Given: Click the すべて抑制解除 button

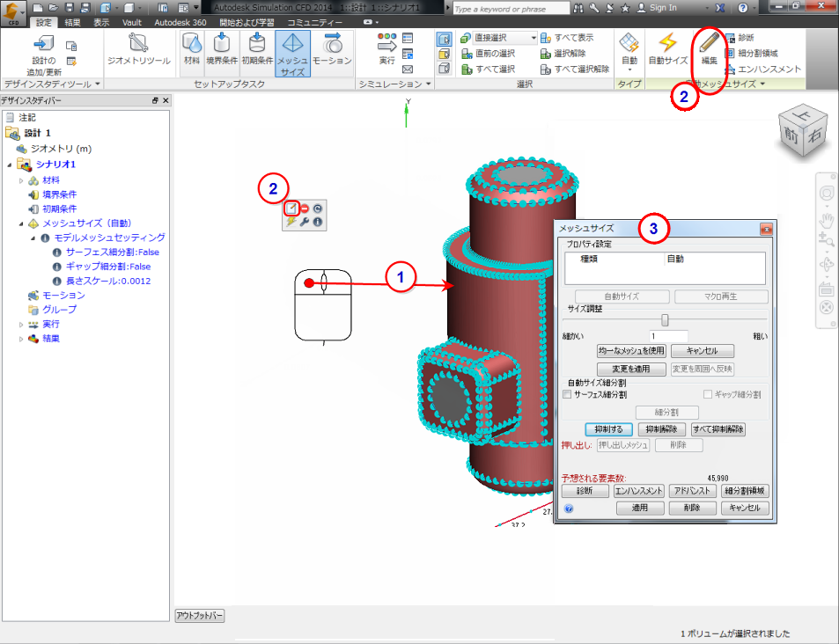Looking at the screenshot, I should [718, 429].
